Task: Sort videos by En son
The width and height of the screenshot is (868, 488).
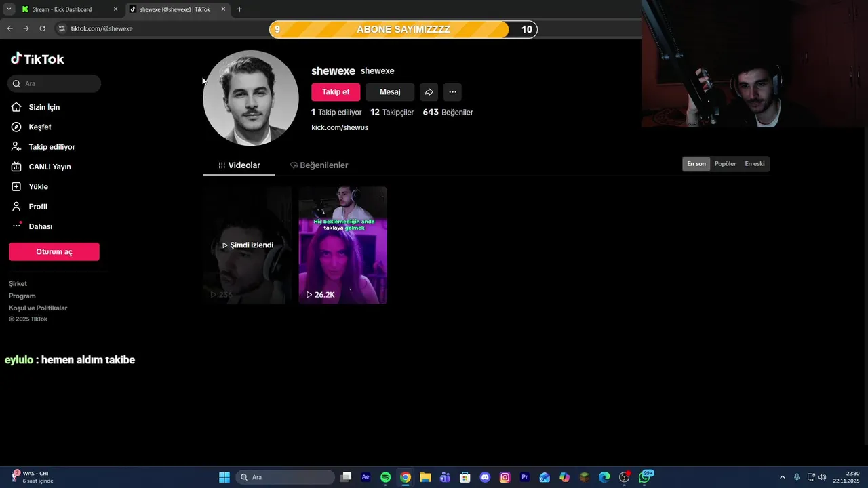Action: [696, 164]
